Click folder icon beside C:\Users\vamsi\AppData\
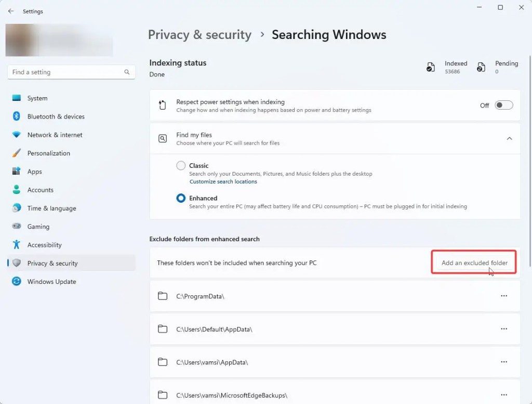 point(163,362)
